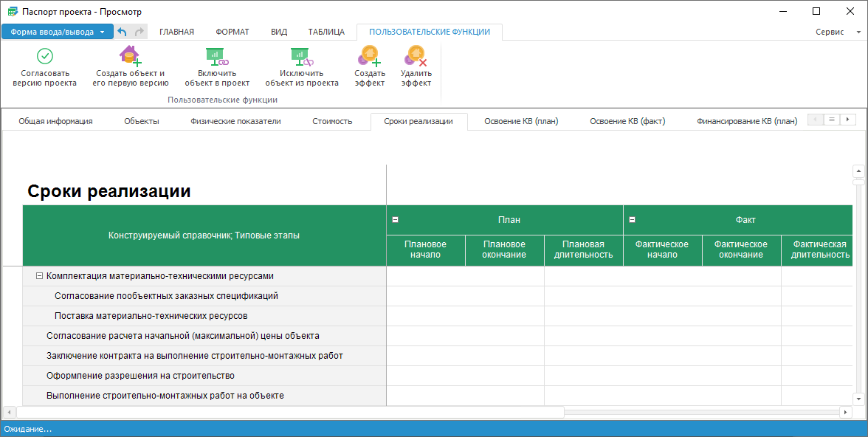The width and height of the screenshot is (868, 437).
Task: Click the Создать эффект icon
Action: tap(370, 56)
